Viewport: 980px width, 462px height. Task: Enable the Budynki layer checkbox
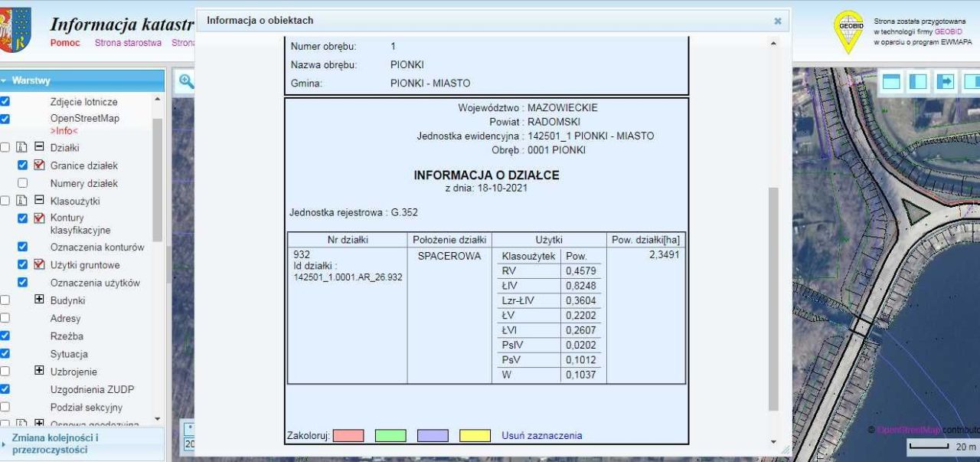(x=5, y=300)
